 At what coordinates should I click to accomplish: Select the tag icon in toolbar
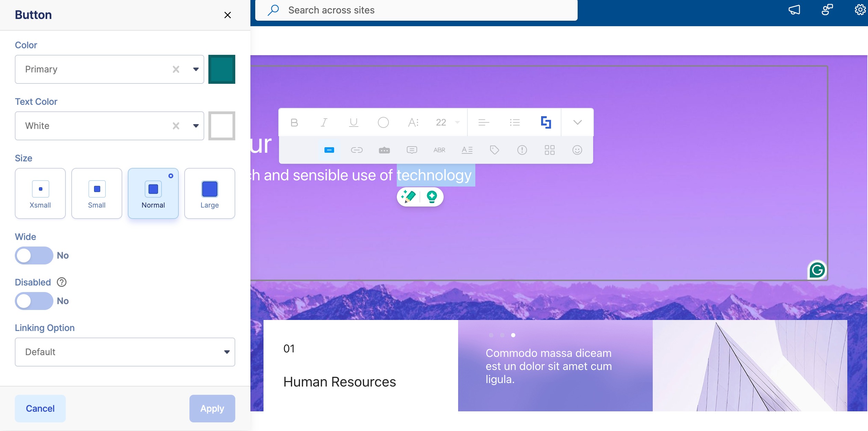pos(494,150)
